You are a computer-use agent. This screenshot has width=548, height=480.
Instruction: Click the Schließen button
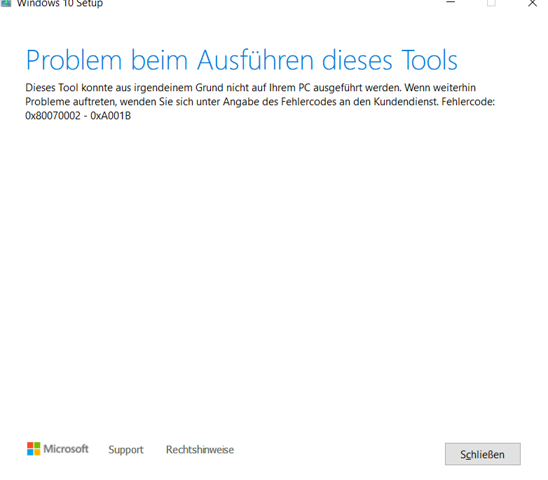point(482,454)
